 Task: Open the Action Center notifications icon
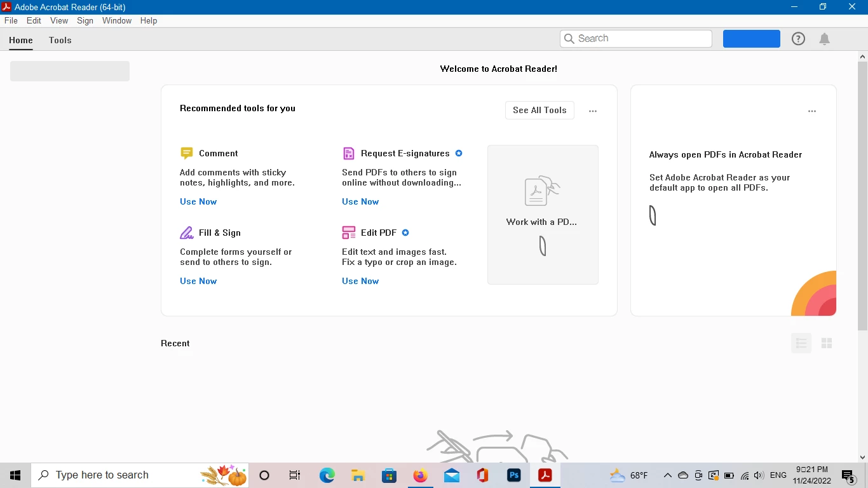click(x=848, y=475)
